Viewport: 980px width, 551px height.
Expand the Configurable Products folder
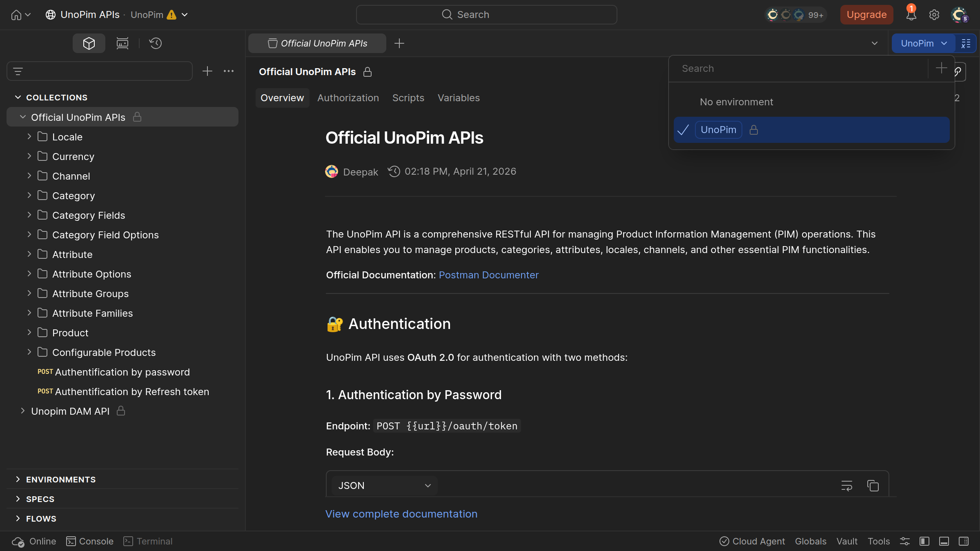tap(29, 352)
